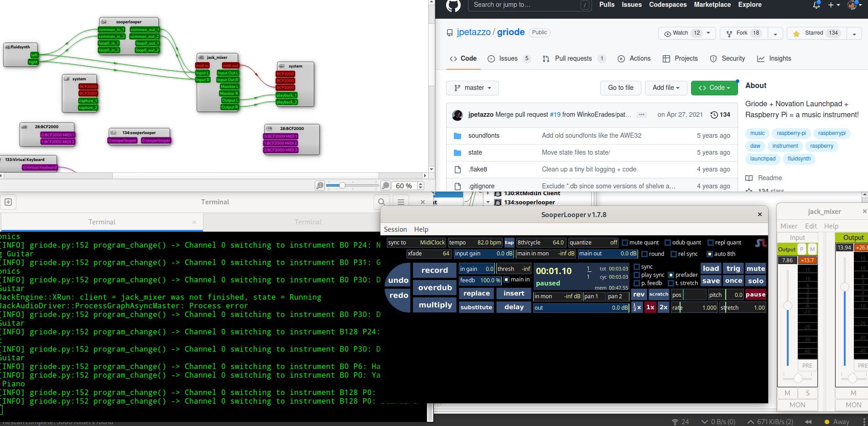This screenshot has width=868, height=426.
Task: Click the fluidsynth node icon in patchbay
Action: (7, 47)
